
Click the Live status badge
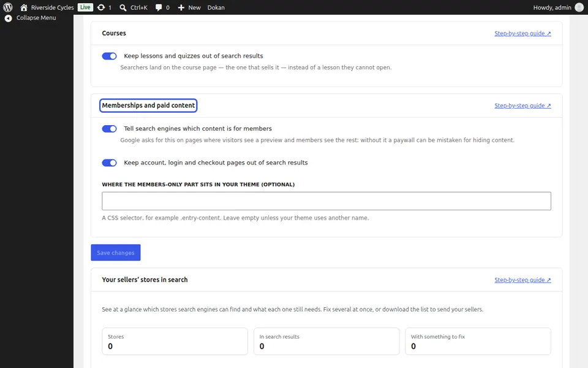pos(85,7)
